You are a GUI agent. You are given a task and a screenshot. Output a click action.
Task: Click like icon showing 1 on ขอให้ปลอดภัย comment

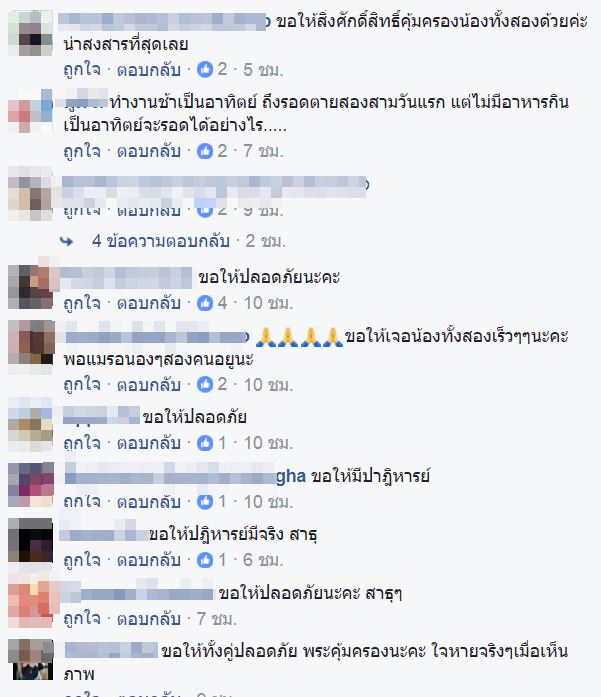point(205,443)
